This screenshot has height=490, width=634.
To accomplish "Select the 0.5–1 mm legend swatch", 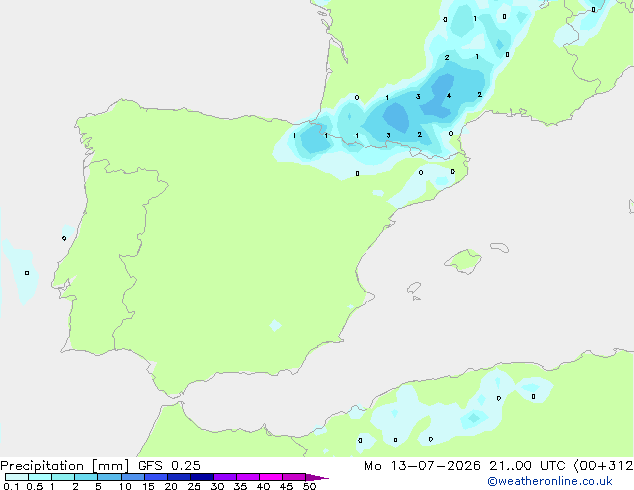I will click(x=40, y=477).
